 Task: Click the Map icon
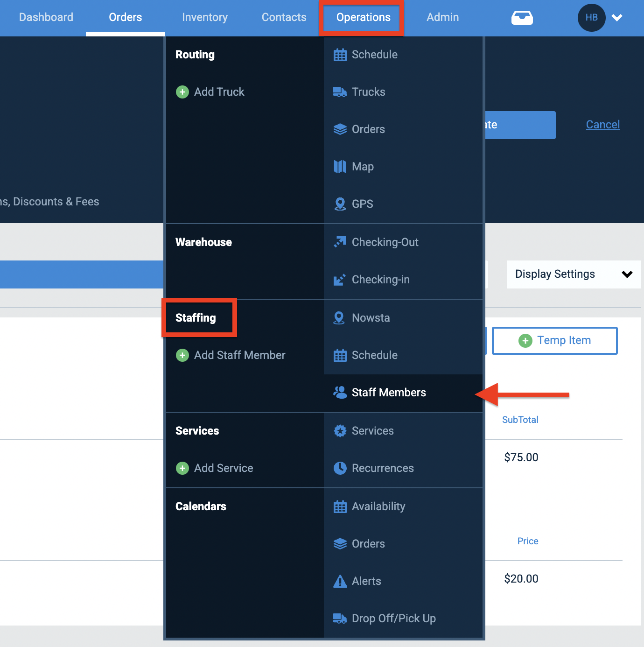(x=340, y=167)
